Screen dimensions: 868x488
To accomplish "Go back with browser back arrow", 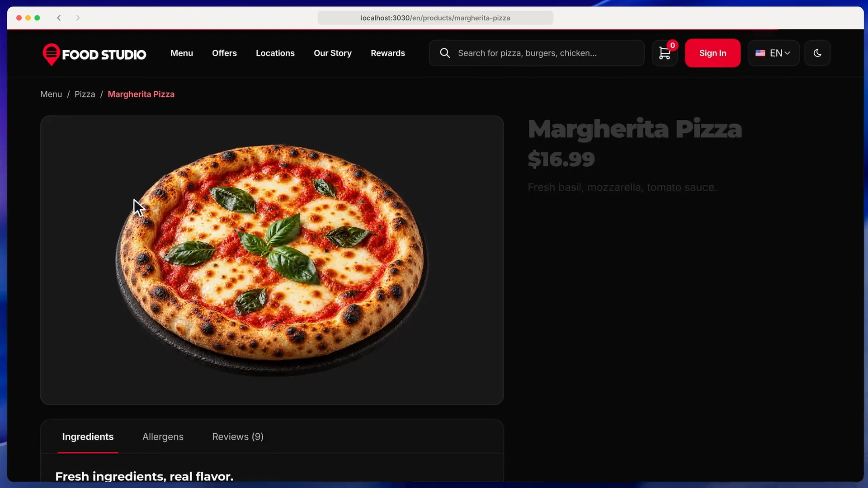I will 59,18.
